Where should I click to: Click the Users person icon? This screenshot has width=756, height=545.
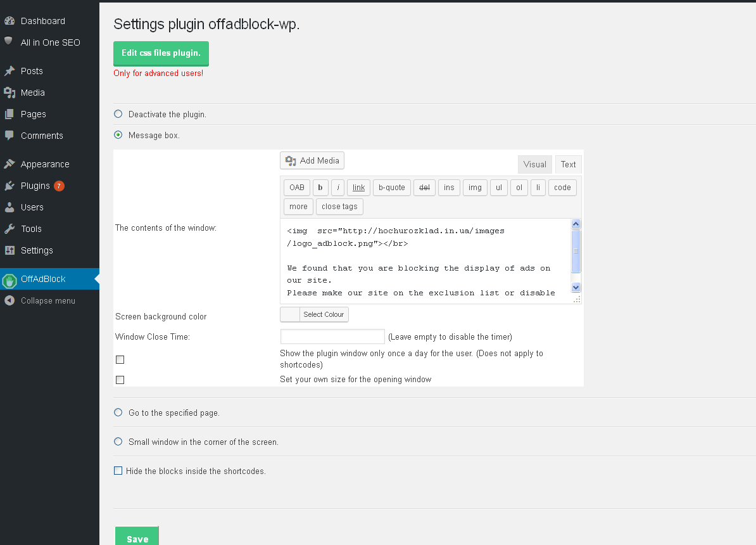click(x=9, y=207)
